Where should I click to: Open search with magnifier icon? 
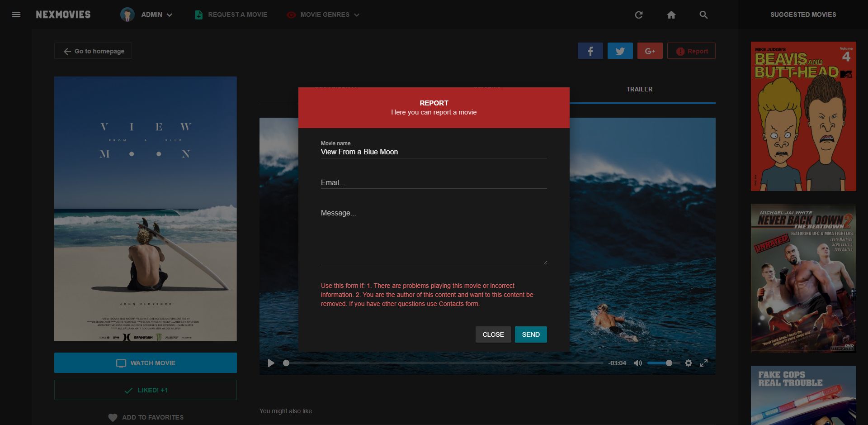point(703,15)
